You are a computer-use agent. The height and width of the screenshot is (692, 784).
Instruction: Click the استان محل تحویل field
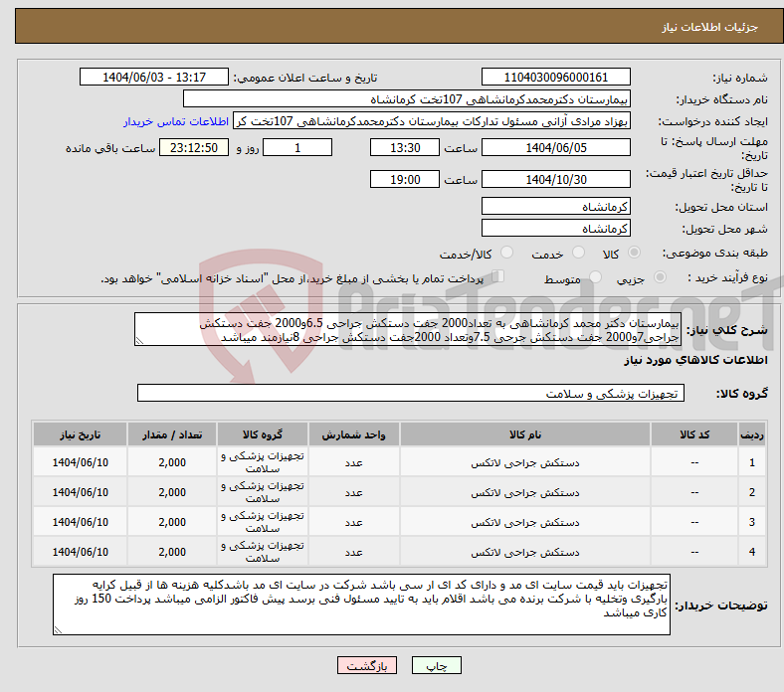(x=555, y=206)
